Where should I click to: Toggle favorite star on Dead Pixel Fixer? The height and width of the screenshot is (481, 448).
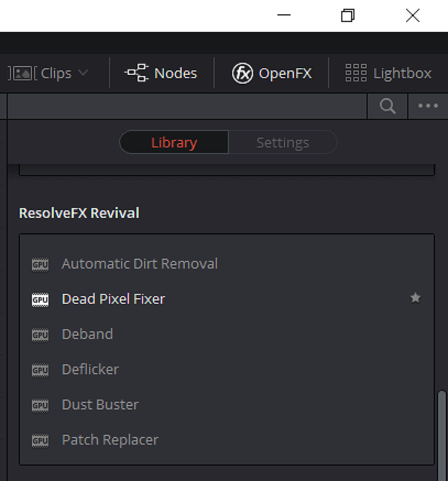coord(416,298)
